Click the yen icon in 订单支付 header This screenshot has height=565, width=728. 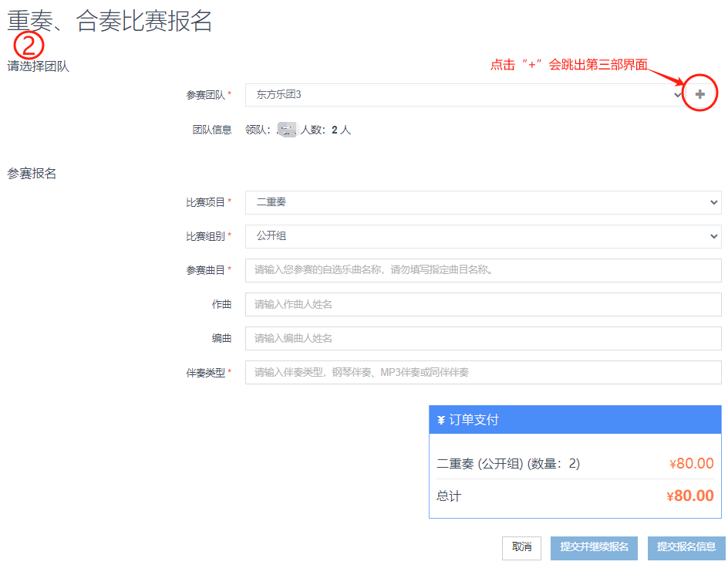pyautogui.click(x=440, y=420)
